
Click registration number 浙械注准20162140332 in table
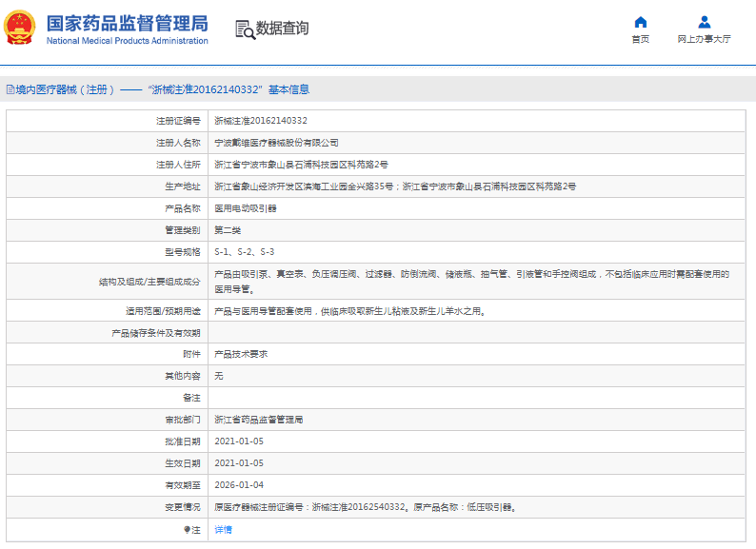point(260,121)
